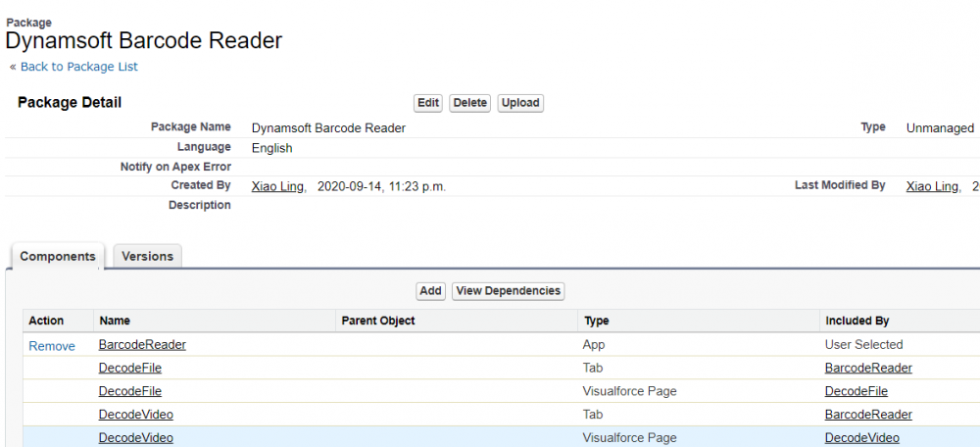
Task: Click the Name column header
Action: (x=115, y=321)
